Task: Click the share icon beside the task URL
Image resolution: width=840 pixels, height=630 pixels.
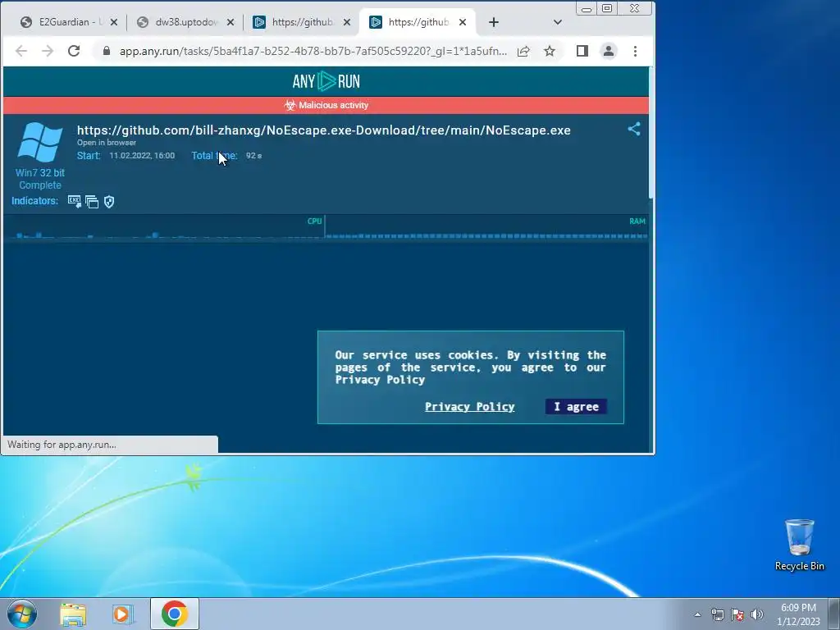Action: pos(634,129)
